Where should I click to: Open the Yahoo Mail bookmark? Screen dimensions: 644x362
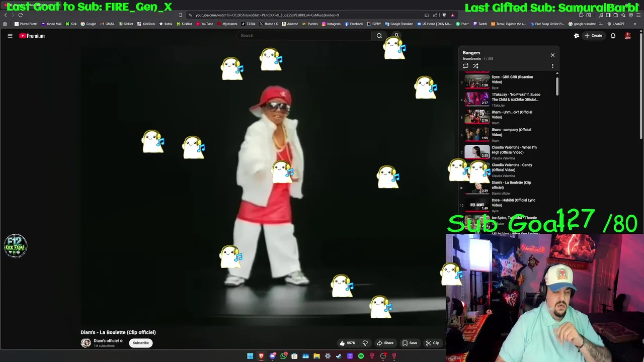pos(51,24)
